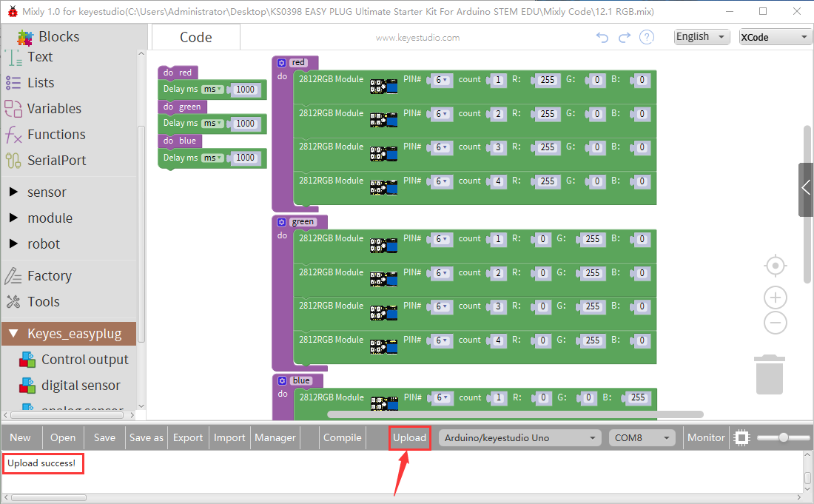Click the Compile button

tap(342, 437)
